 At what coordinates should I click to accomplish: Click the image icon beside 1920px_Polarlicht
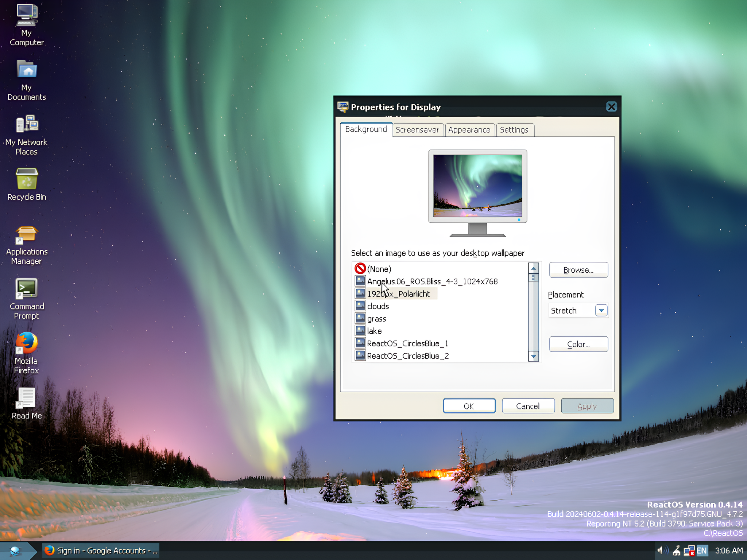360,293
